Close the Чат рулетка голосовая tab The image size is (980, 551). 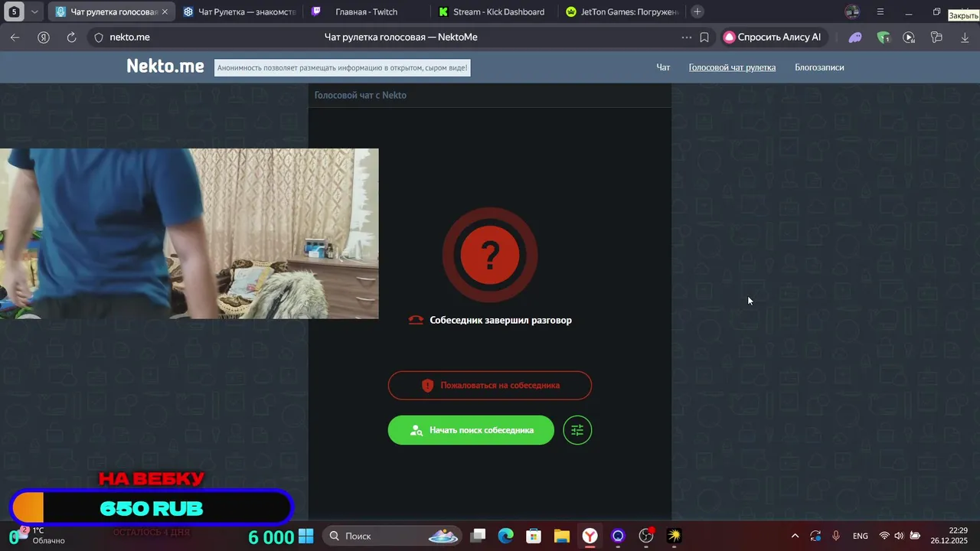(x=164, y=11)
